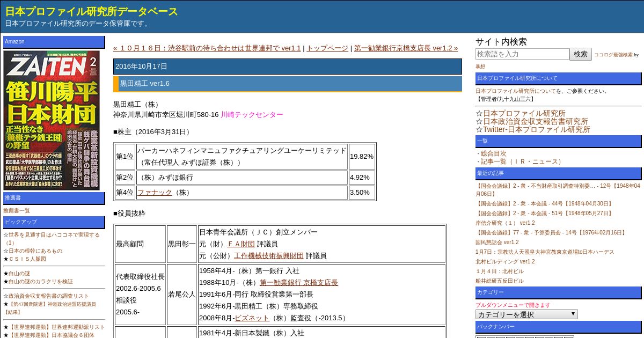
Task: Open recent article 本会議 44号 1948年04月30日
Action: pyautogui.click(x=544, y=204)
